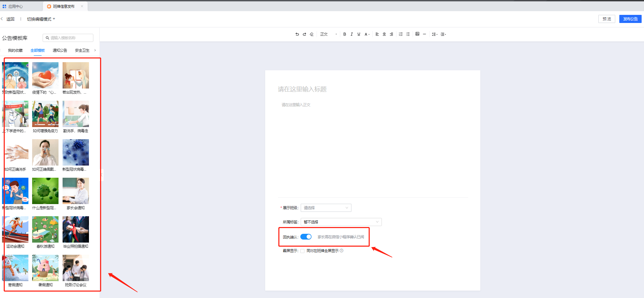Insert an image using the picture icon
The height and width of the screenshot is (298, 644).
417,34
